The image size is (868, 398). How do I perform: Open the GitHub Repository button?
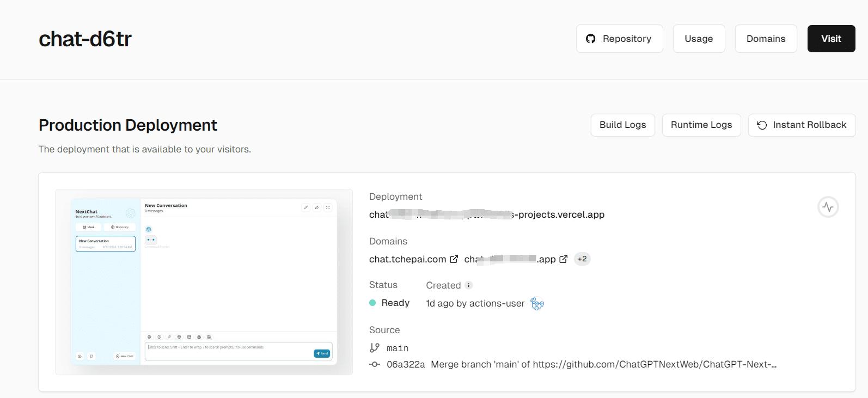tap(619, 39)
